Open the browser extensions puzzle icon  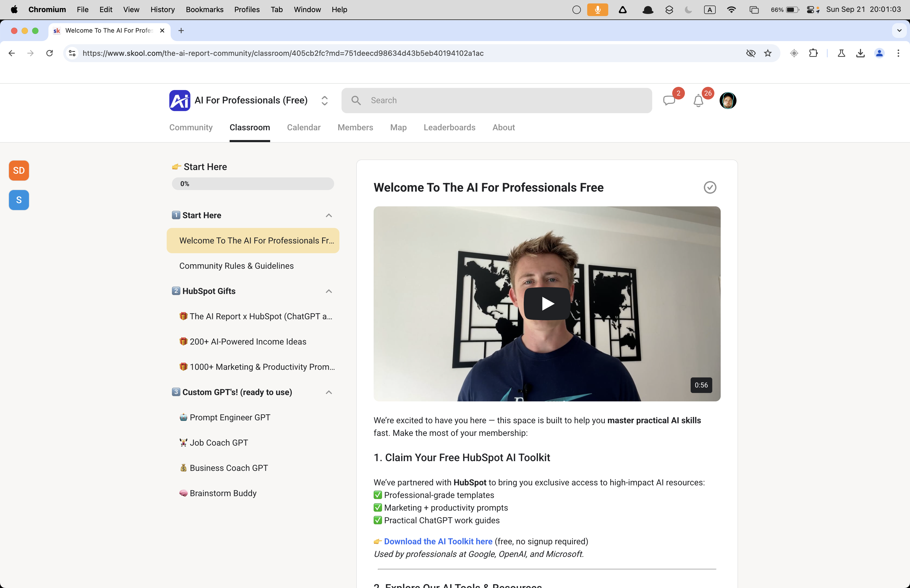pos(813,53)
